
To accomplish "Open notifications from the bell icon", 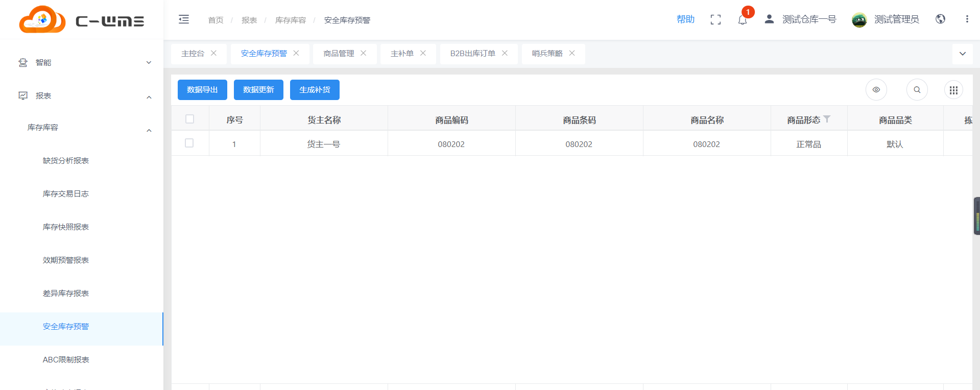I will pyautogui.click(x=743, y=20).
